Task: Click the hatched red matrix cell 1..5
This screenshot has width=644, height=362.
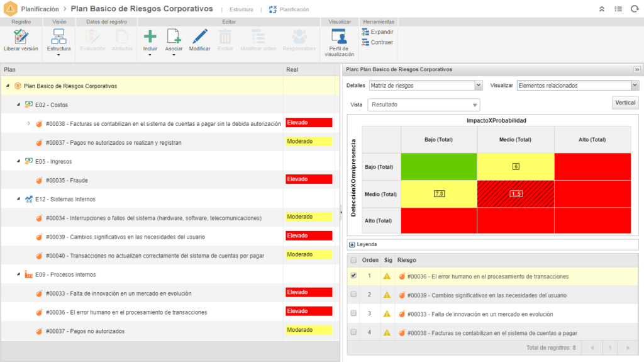Action: [516, 193]
